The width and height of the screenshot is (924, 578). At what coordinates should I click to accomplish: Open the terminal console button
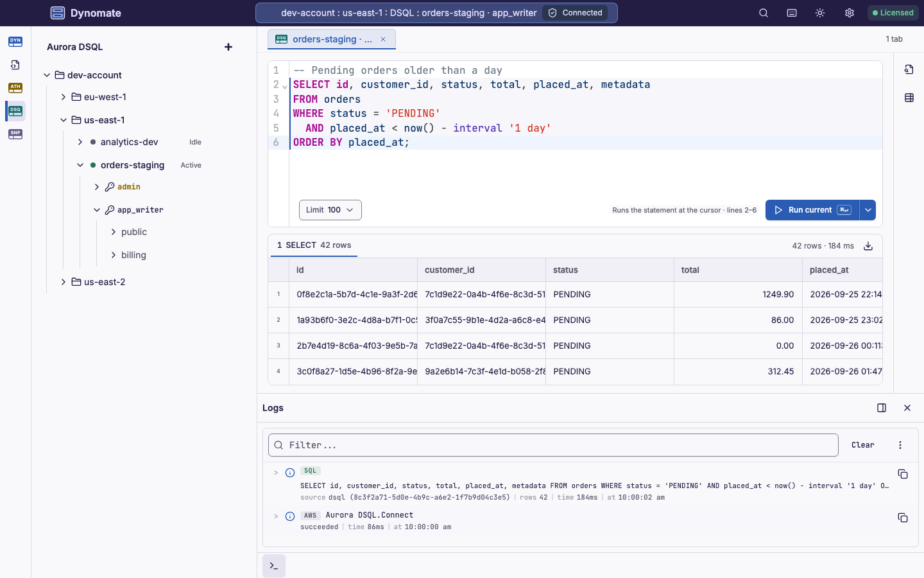[274, 566]
